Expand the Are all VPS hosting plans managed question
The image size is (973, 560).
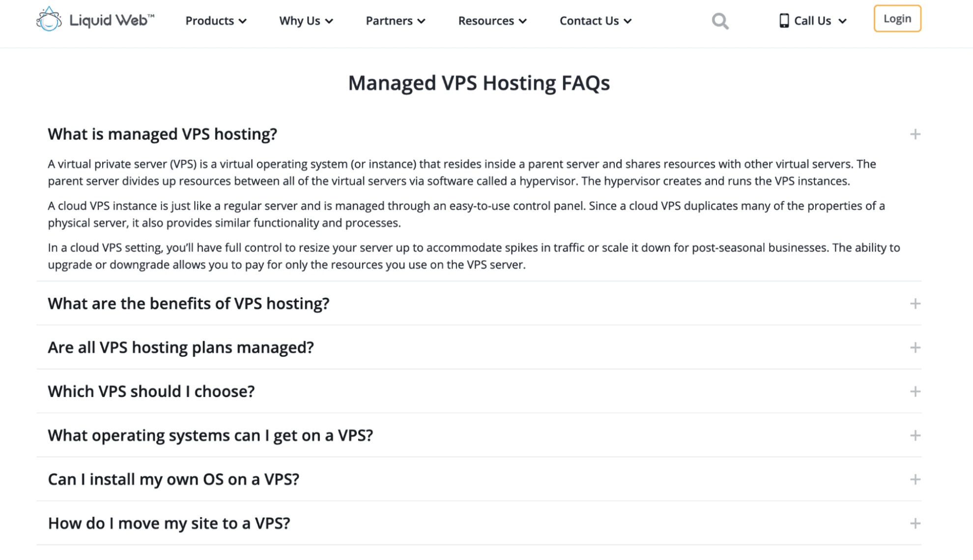pos(180,347)
